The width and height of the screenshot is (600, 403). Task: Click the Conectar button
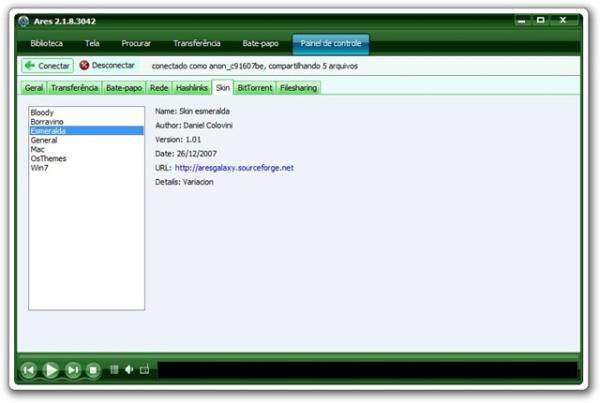pos(47,66)
